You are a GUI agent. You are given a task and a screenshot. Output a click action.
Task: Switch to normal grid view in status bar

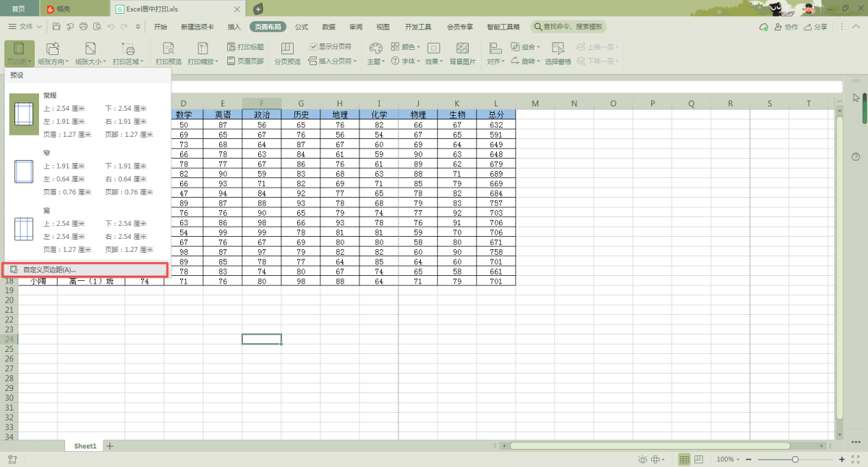684,460
